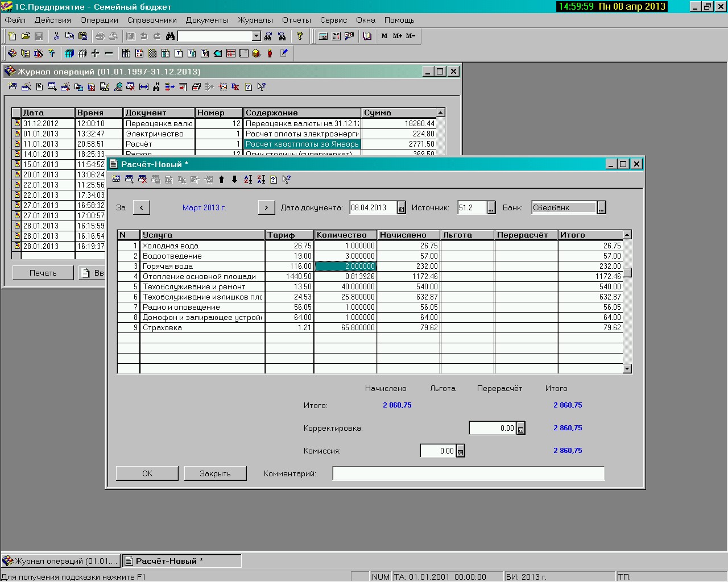728x582 pixels.
Task: Click the Дата документа field 08.04.2013
Action: tap(373, 208)
